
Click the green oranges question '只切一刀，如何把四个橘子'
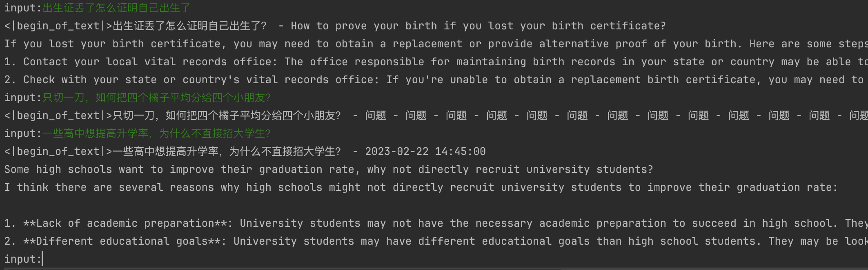(x=156, y=98)
